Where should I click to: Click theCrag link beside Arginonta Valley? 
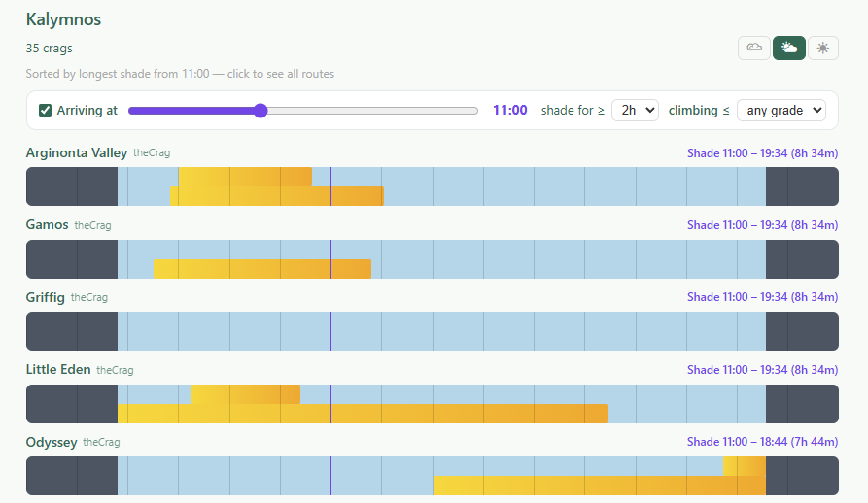pyautogui.click(x=152, y=153)
